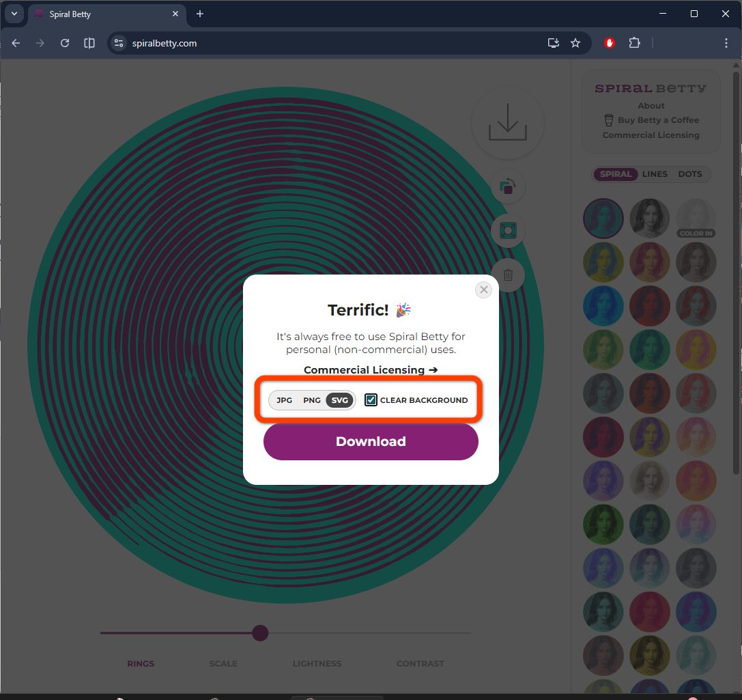The width and height of the screenshot is (742, 700).
Task: Click the purple slider handle
Action: tap(260, 633)
